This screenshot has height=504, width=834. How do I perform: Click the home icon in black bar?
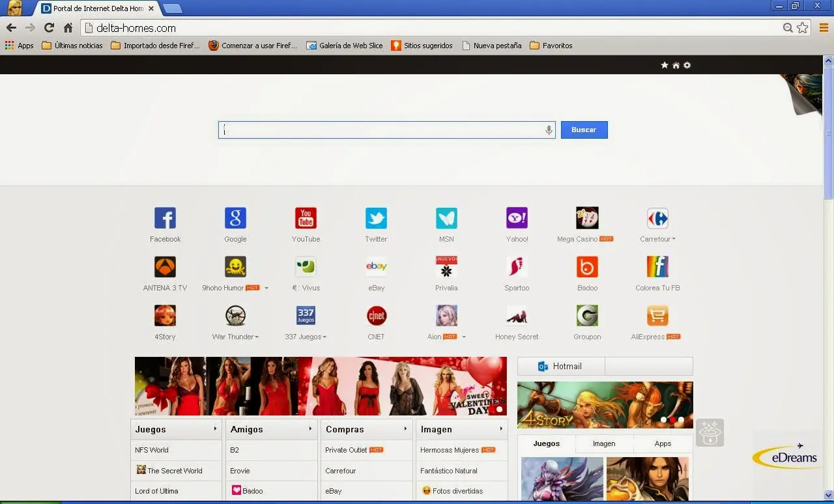[x=676, y=65]
